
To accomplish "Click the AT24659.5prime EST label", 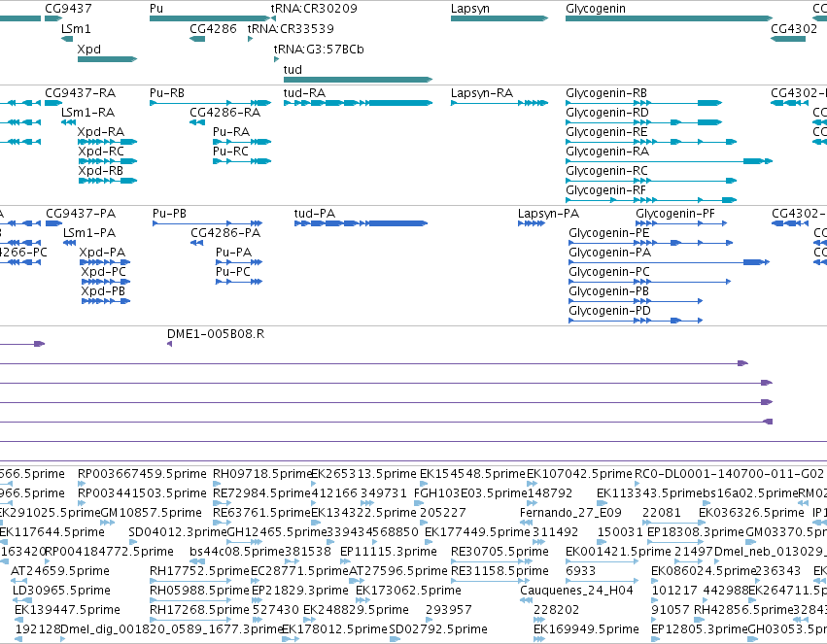I will [60, 571].
